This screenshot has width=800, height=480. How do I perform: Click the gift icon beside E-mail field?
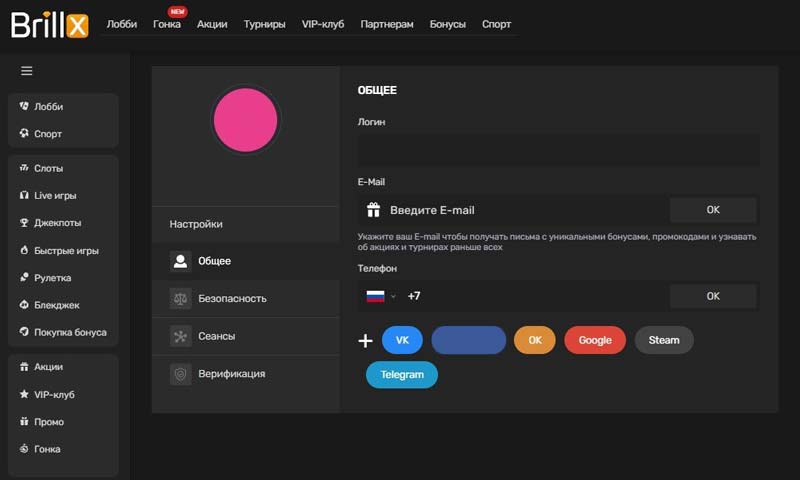(x=373, y=210)
